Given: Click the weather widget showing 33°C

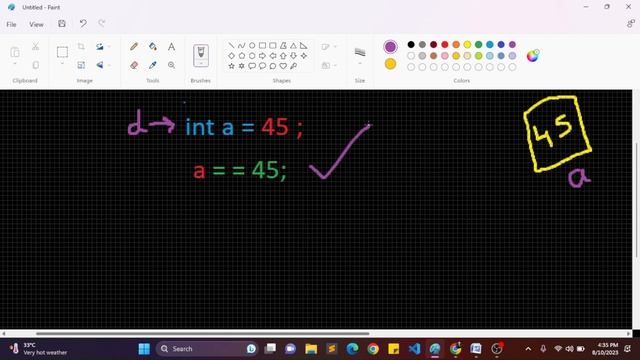Looking at the screenshot, I should [38, 349].
